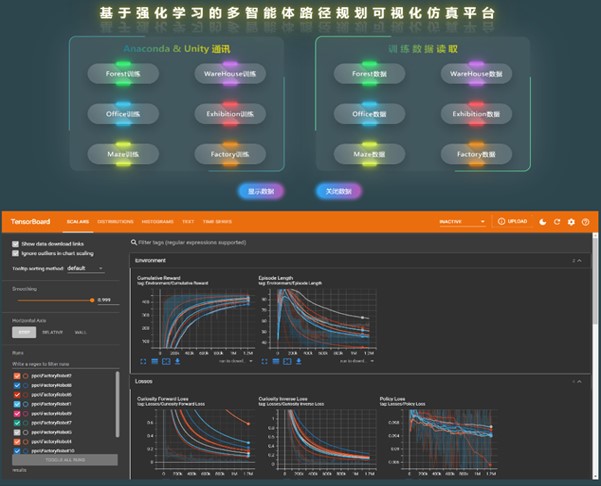Open the INACTIVE plugins dropdown
The width and height of the screenshot is (601, 486).
click(462, 222)
